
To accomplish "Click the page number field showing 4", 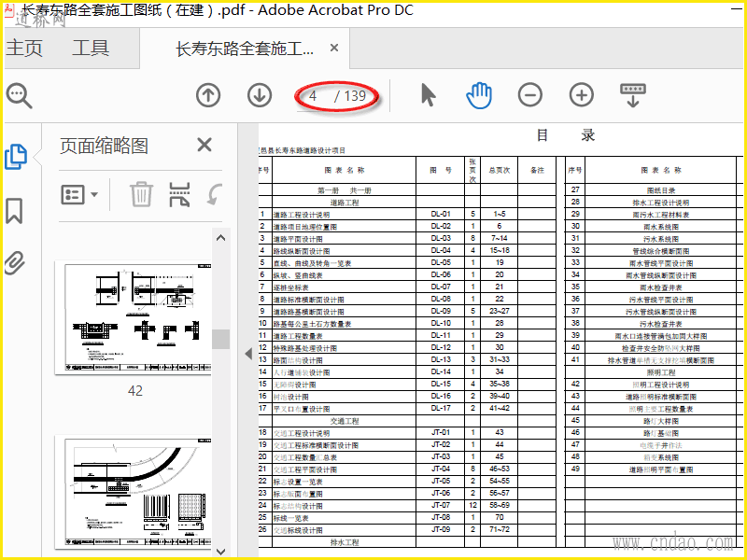I will (313, 96).
